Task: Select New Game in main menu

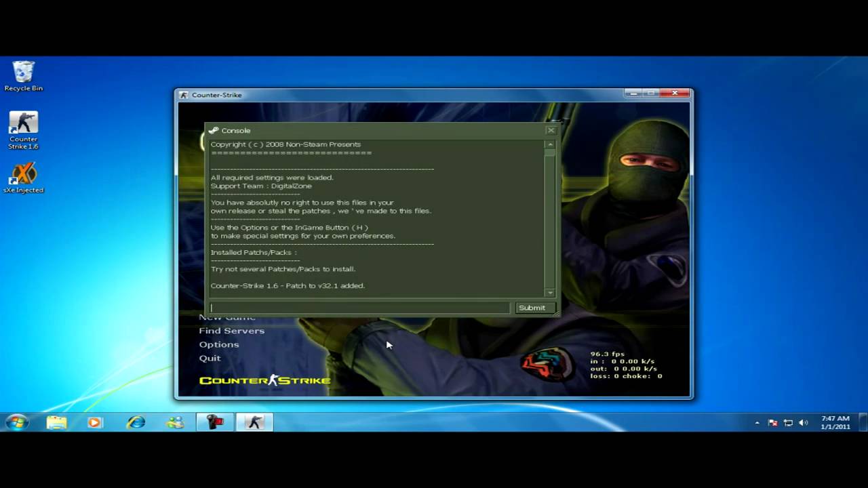Action: [226, 317]
